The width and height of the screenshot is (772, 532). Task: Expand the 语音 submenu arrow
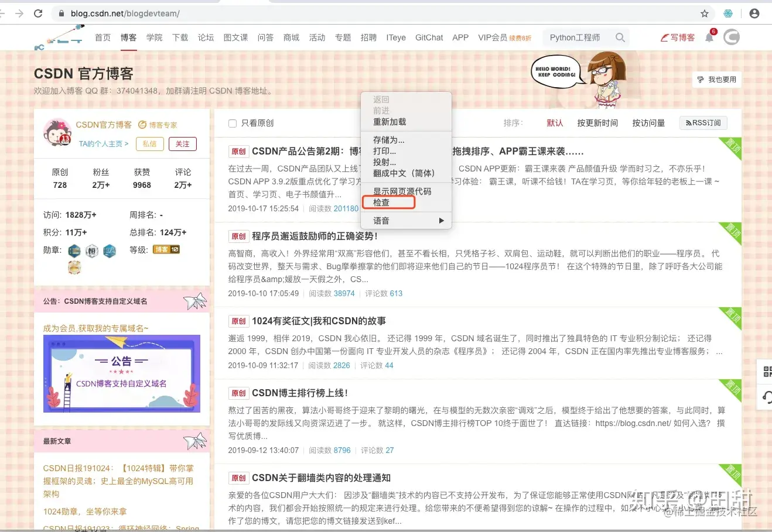[442, 221]
